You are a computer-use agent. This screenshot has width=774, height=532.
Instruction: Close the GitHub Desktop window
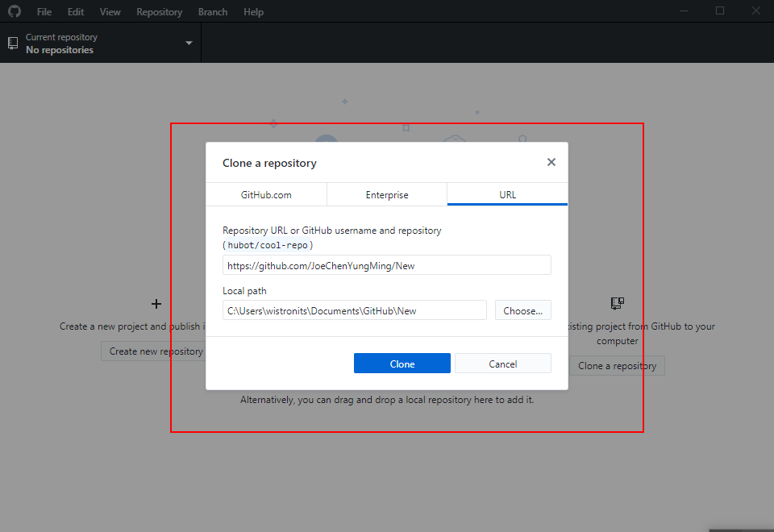coord(756,10)
